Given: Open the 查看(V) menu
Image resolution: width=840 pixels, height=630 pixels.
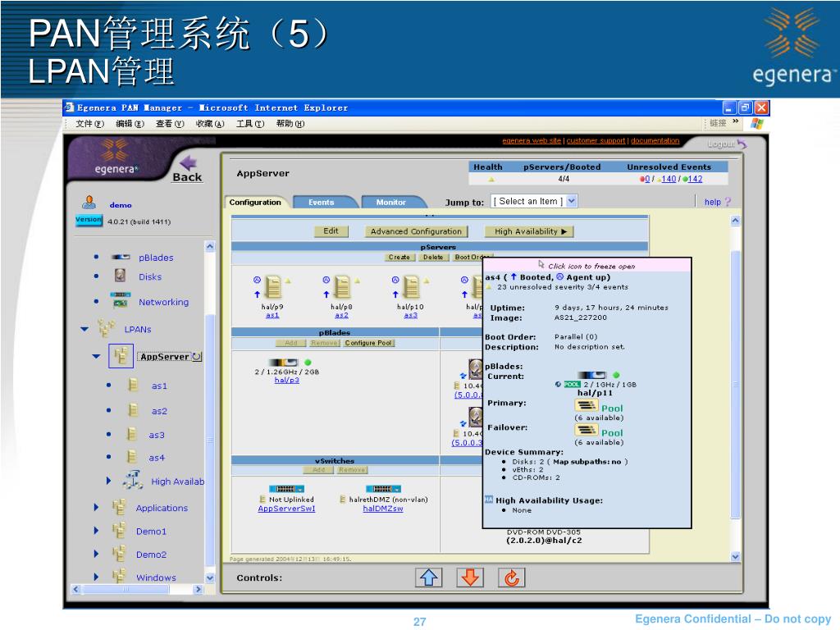Looking at the screenshot, I should (x=170, y=124).
